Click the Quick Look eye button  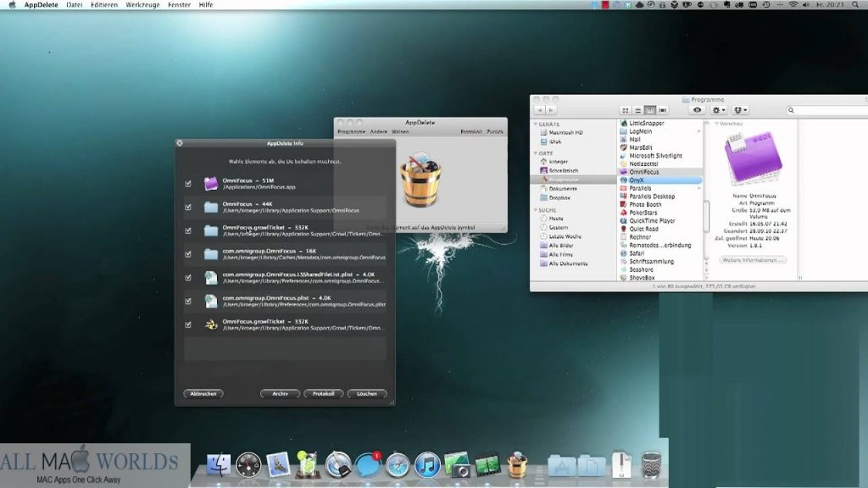coord(697,110)
